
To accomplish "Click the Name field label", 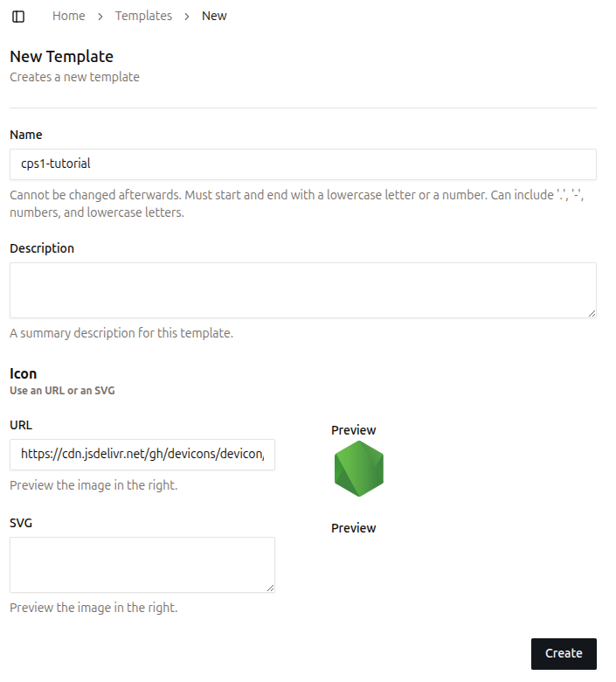I will tap(26, 135).
